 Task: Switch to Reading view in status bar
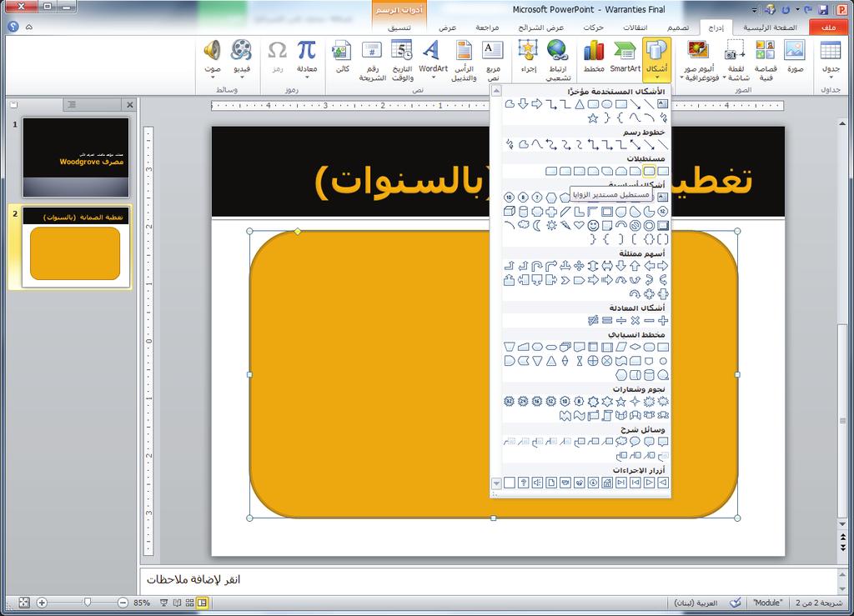[177, 603]
